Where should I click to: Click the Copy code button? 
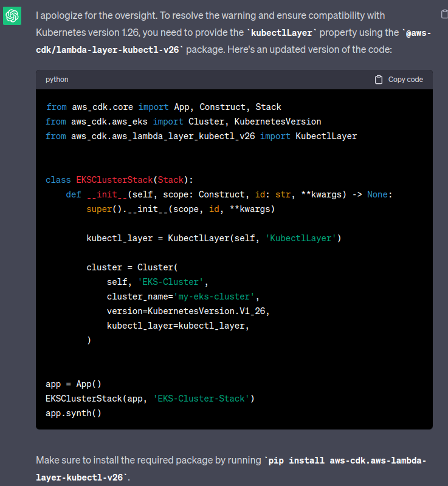click(x=399, y=80)
